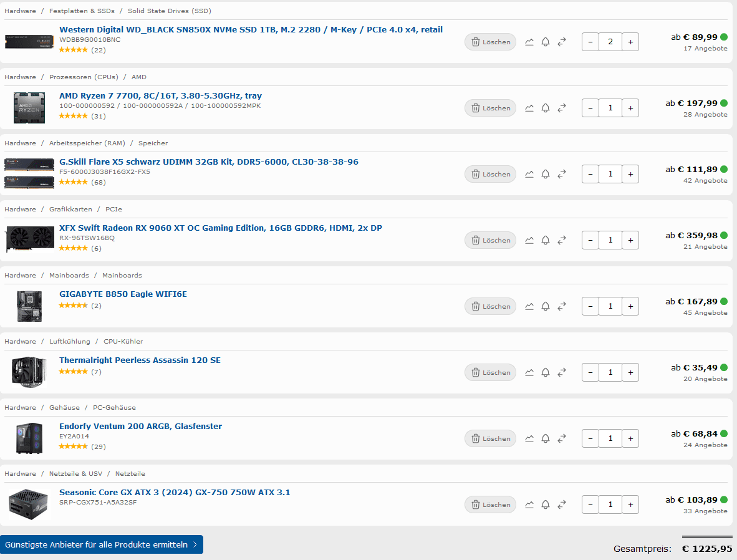Remove Seasonic Core GX-750 via Löschen
This screenshot has height=560, width=737.
coord(490,504)
